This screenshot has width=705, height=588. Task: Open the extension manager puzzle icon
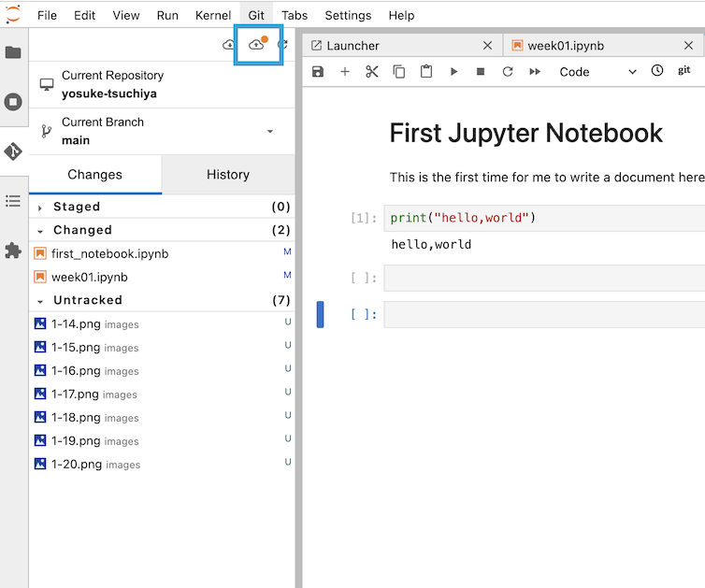[13, 250]
